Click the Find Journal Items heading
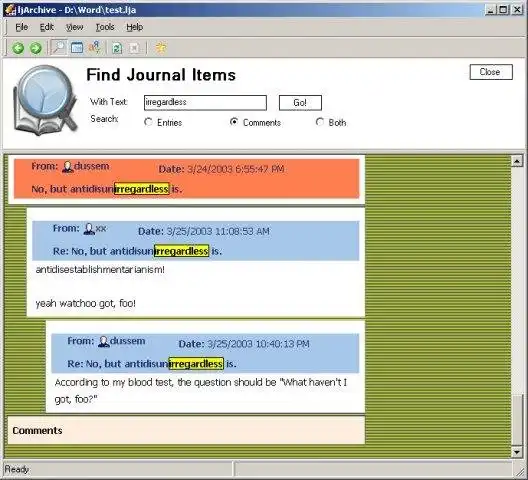The image size is (528, 480). 161,75
